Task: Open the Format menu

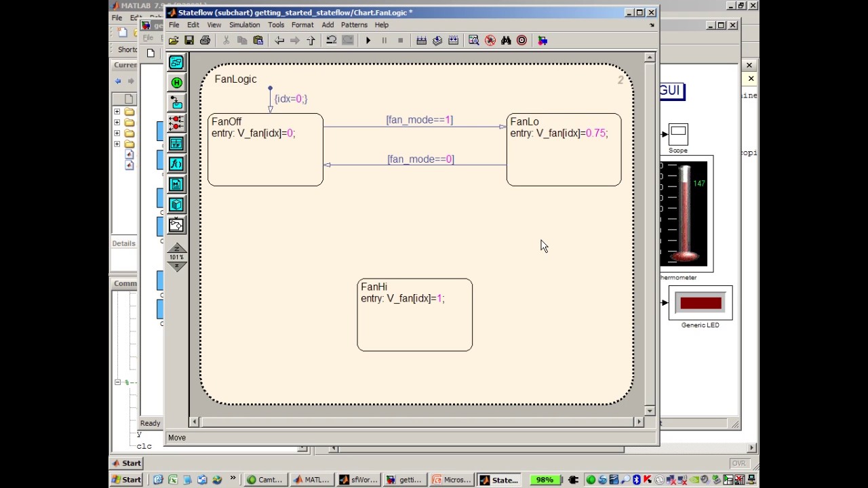Action: [302, 25]
